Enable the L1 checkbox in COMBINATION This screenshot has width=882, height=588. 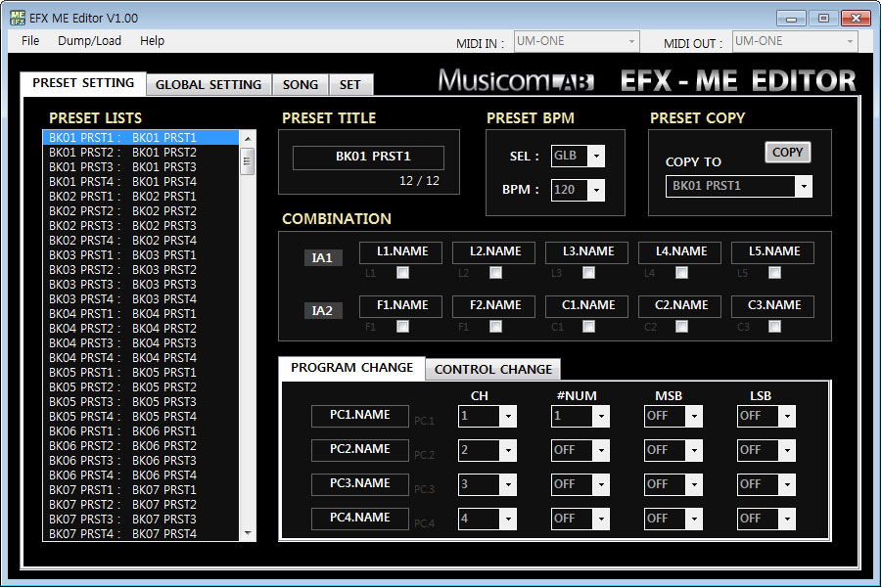coord(404,274)
